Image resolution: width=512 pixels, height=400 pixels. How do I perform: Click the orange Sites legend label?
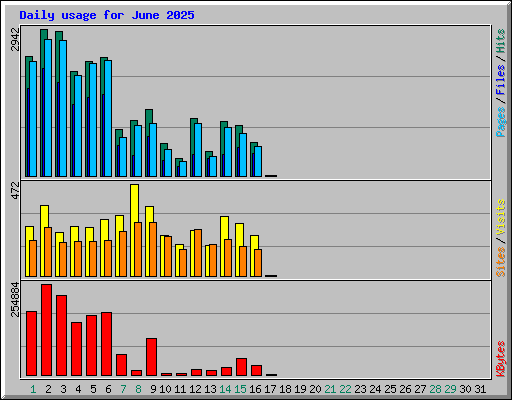501,261
